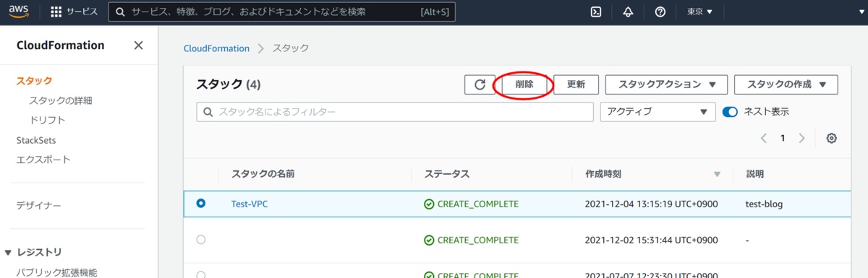Open the スタックアクション dropdown
The image size is (868, 278).
click(666, 84)
